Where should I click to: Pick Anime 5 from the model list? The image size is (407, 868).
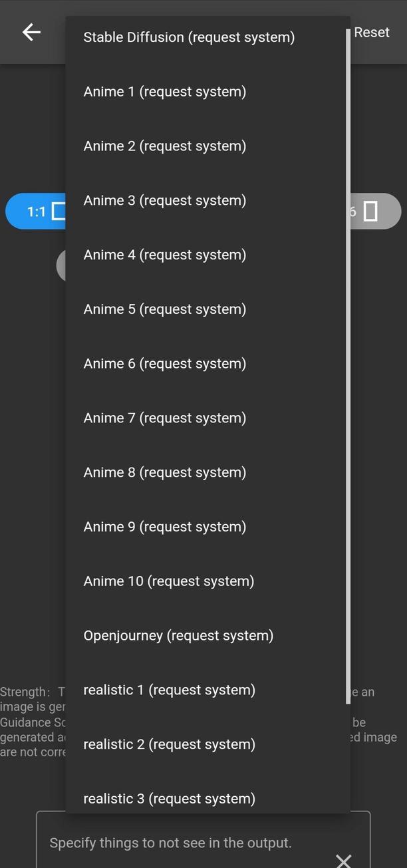(x=165, y=309)
